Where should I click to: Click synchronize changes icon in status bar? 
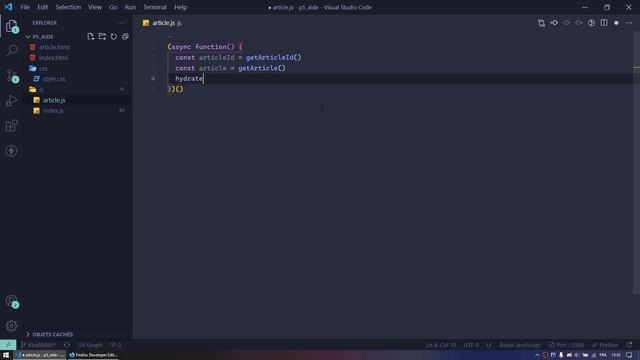coord(67,345)
